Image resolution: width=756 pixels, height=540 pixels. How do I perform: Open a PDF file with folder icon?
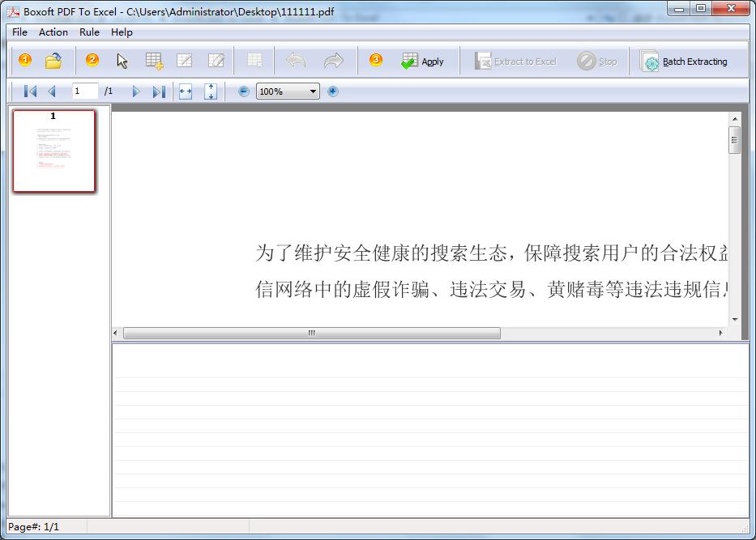click(x=53, y=61)
